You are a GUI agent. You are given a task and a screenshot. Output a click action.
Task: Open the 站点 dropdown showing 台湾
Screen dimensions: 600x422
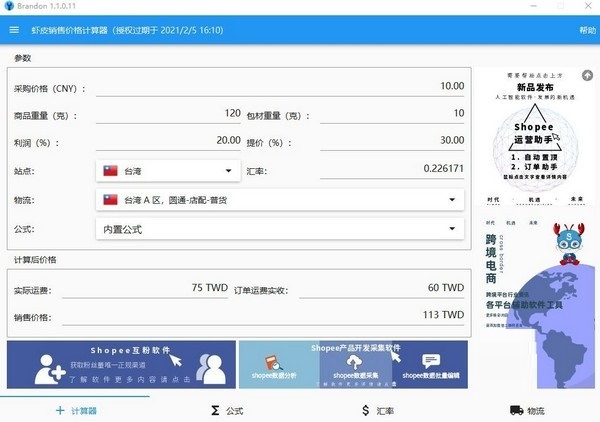point(168,171)
